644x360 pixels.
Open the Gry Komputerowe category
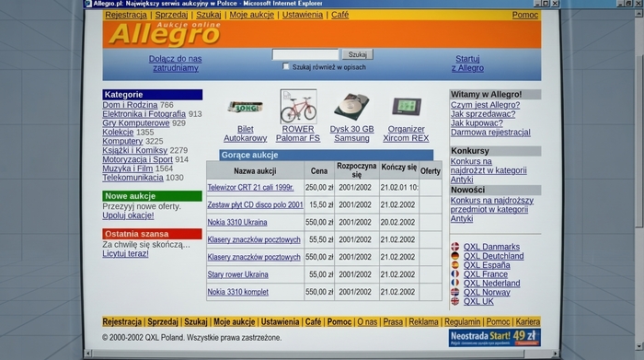[135, 122]
